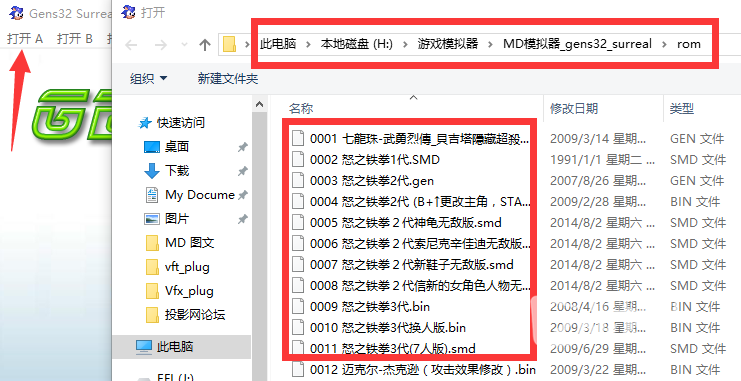Expand chevron after 游戏模拟器 in path
The width and height of the screenshot is (741, 381).
pos(491,44)
